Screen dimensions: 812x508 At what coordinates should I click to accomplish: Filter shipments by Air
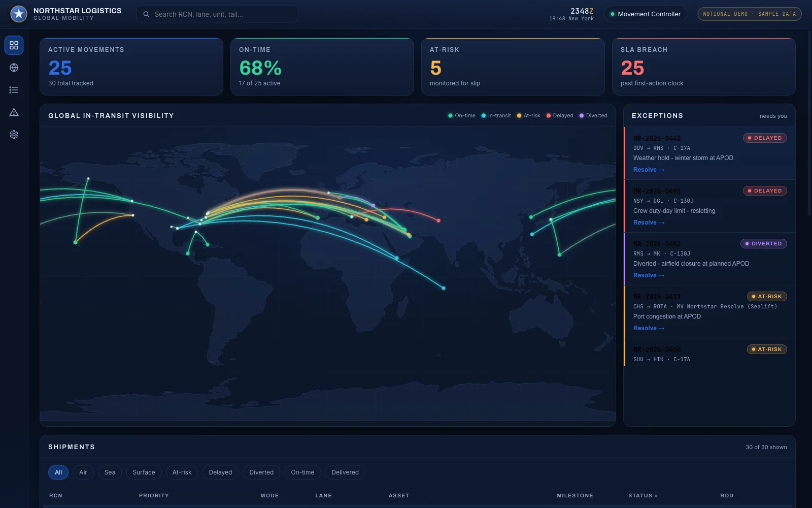(83, 472)
